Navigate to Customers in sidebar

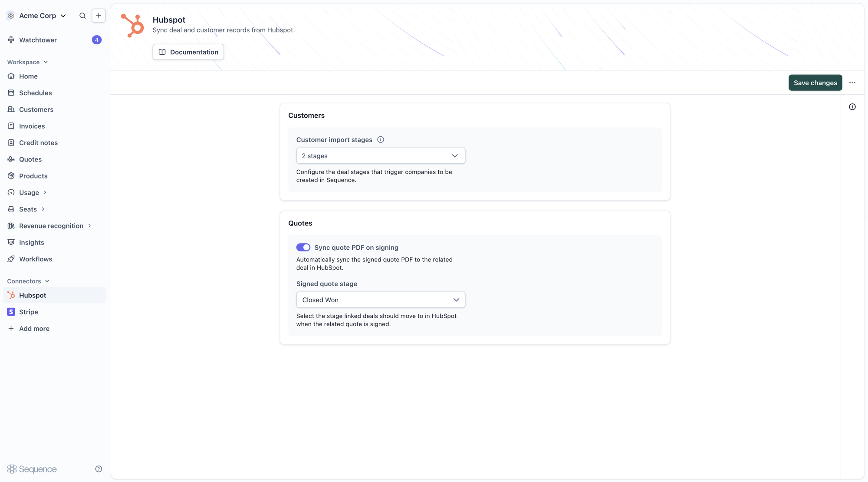pos(36,109)
